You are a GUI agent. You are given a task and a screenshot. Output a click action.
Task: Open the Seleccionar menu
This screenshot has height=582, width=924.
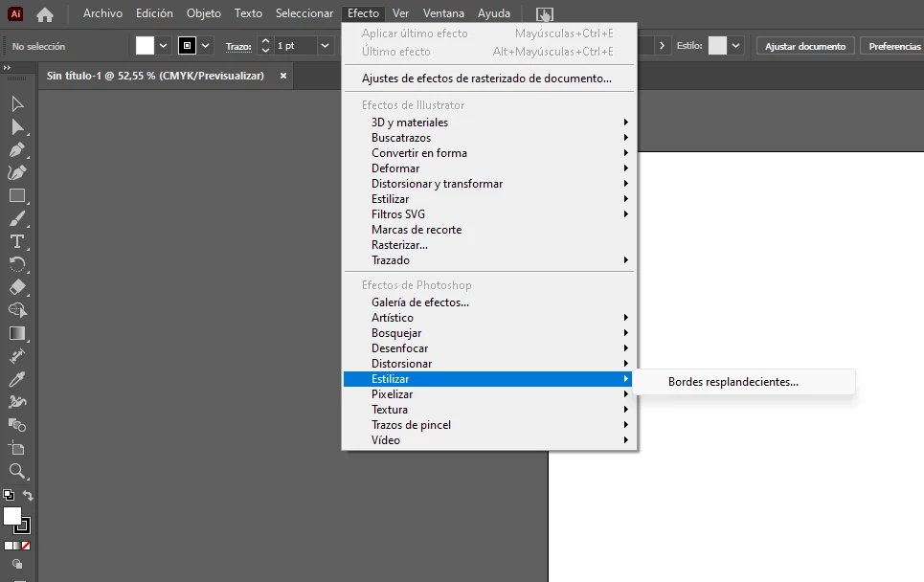pos(304,13)
